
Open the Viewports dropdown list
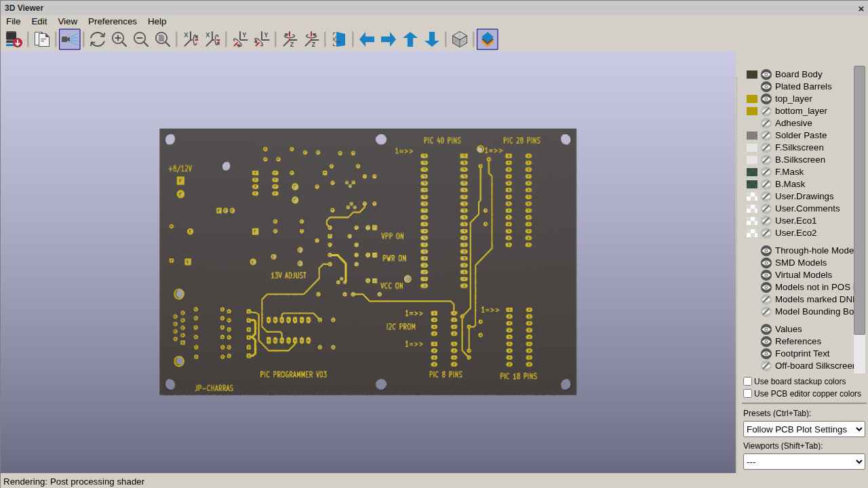[804, 462]
